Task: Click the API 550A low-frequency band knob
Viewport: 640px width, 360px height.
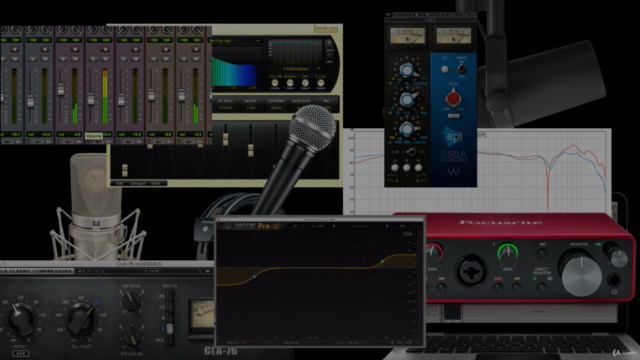Action: (407, 129)
